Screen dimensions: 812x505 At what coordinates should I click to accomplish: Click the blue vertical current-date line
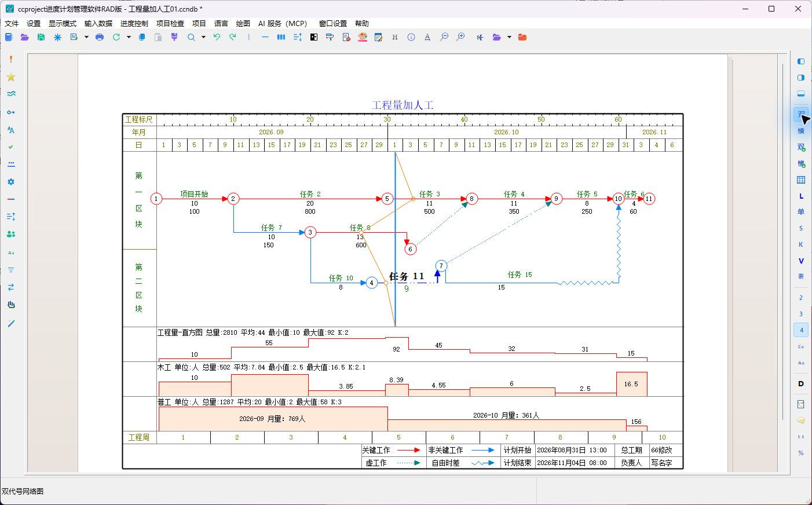click(395, 239)
